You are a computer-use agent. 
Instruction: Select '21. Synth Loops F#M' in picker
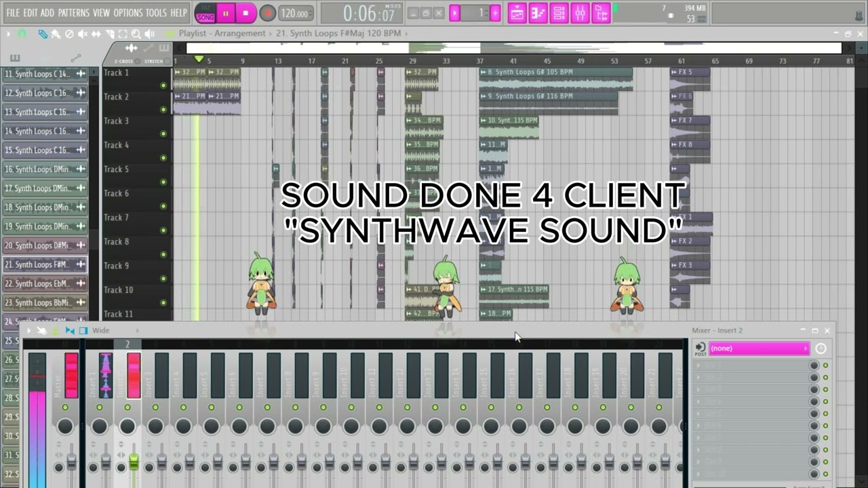pyautogui.click(x=45, y=264)
